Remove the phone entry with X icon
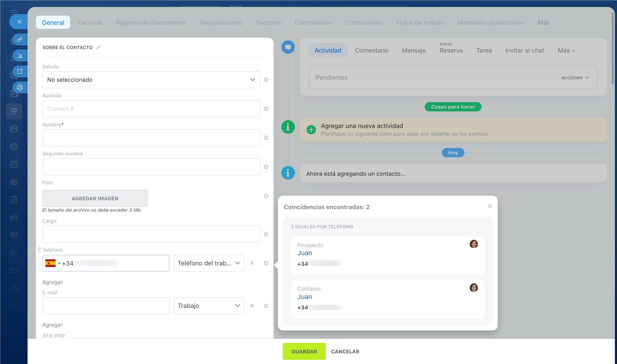Viewport: 617px width, 364px height. coord(252,263)
